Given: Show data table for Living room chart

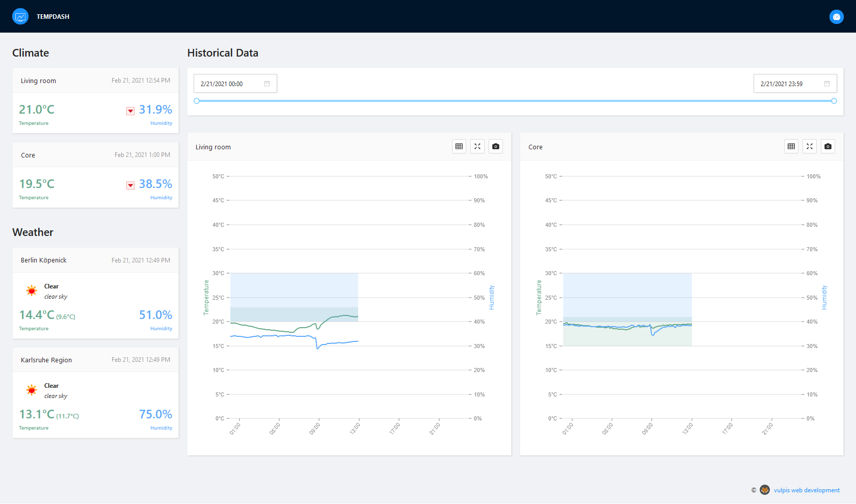Looking at the screenshot, I should [459, 146].
